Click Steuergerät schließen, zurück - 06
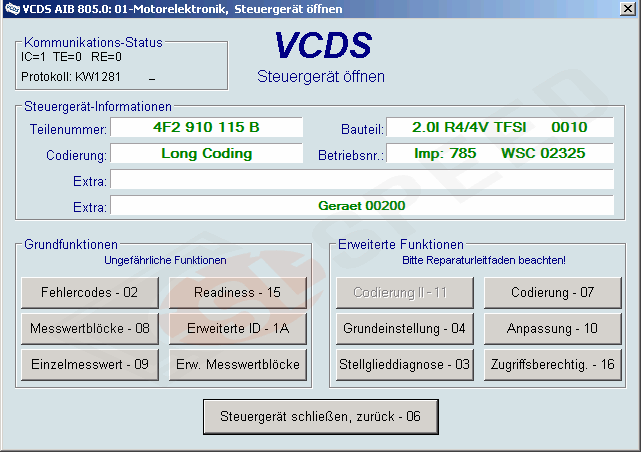 pyautogui.click(x=321, y=417)
